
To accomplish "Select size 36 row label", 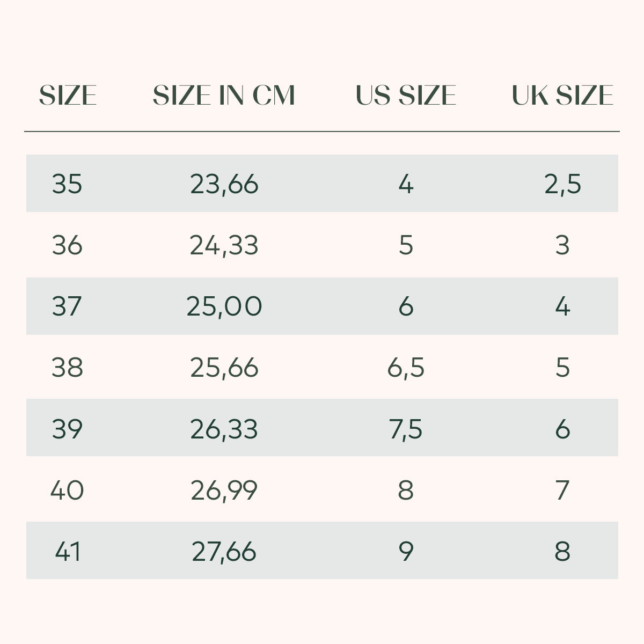I will pyautogui.click(x=67, y=245).
